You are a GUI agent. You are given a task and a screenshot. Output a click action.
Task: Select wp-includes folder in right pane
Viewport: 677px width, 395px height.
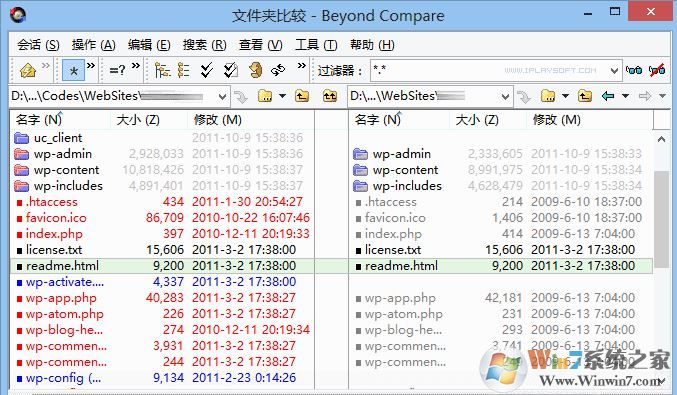click(407, 186)
